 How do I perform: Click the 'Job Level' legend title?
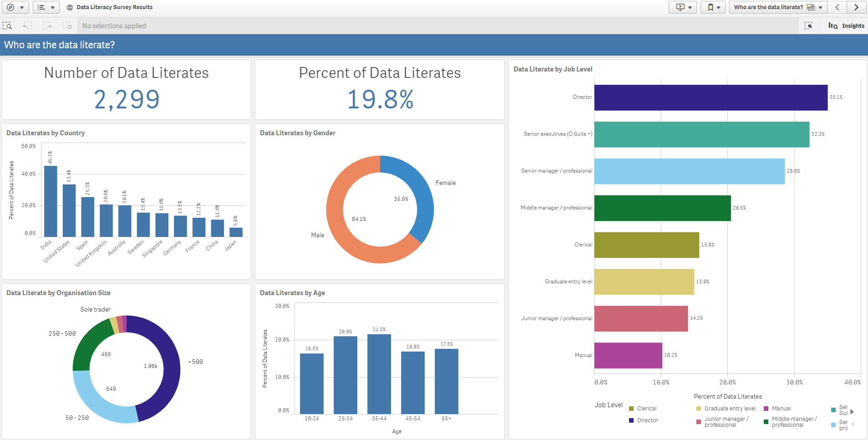[x=609, y=405]
